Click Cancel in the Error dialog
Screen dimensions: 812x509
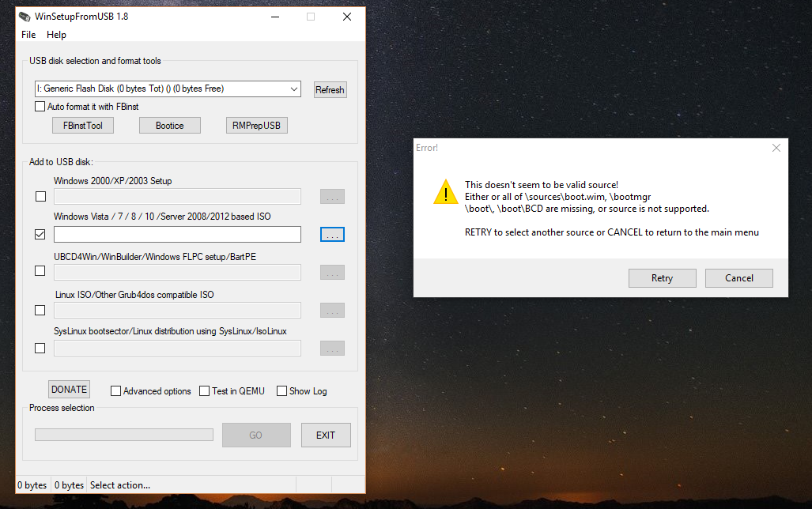739,278
